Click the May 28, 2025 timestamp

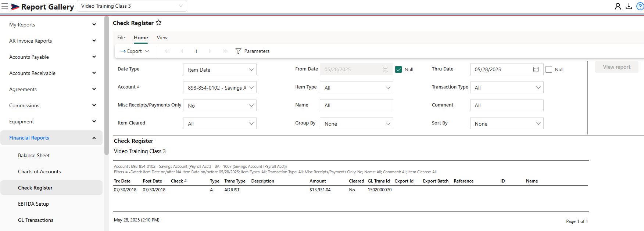[137, 220]
